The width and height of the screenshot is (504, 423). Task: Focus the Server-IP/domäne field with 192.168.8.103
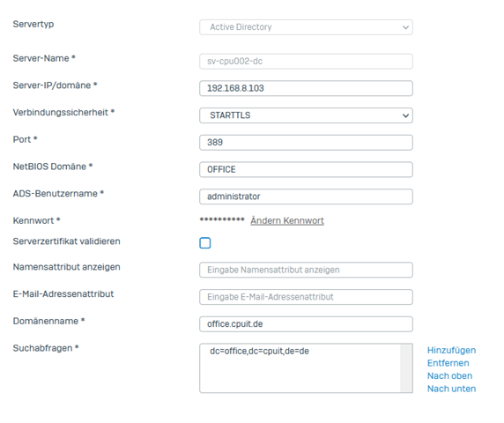tap(306, 88)
